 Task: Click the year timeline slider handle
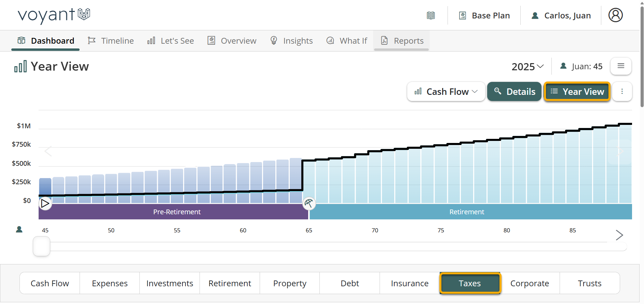(x=42, y=246)
